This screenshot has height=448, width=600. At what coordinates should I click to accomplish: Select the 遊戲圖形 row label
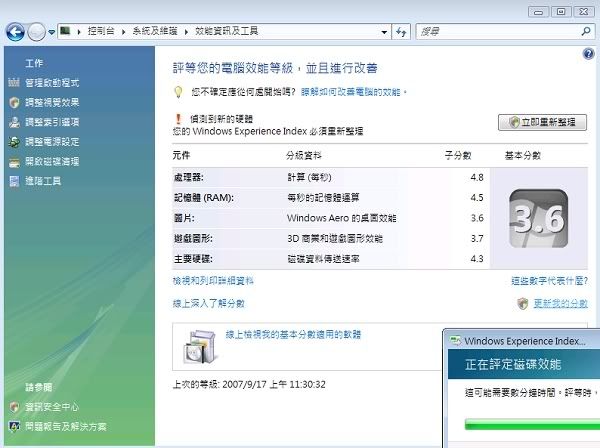193,238
